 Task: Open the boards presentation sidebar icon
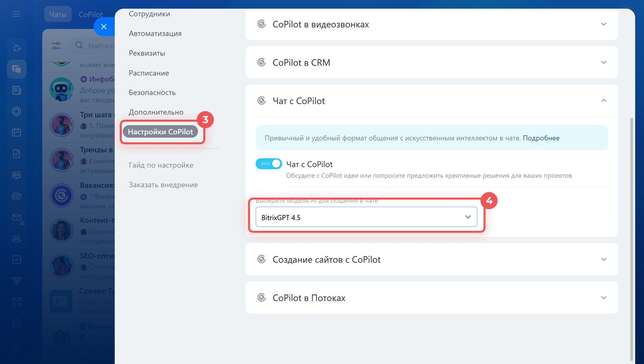[16, 175]
